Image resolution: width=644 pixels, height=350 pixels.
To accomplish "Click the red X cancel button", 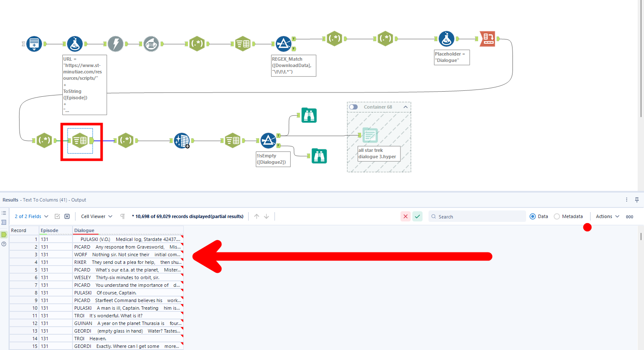I will [x=406, y=216].
